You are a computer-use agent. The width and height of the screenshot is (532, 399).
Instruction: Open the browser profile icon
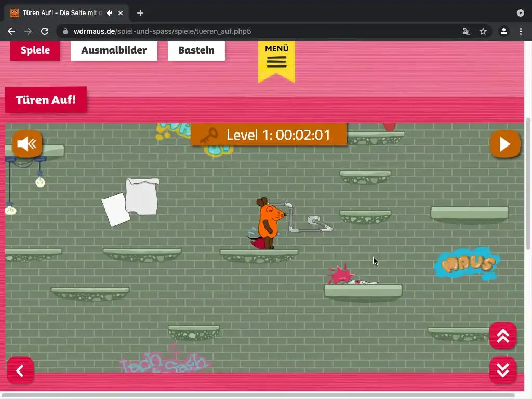coord(504,31)
